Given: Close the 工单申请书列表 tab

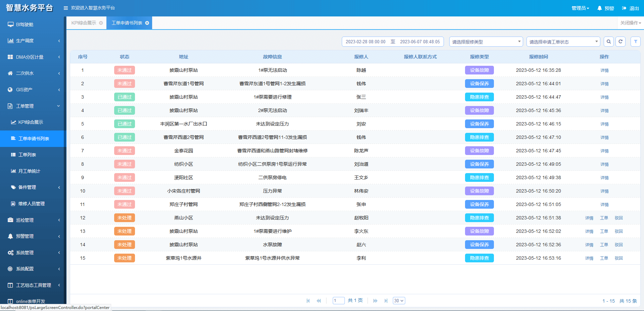Looking at the screenshot, I should 147,23.
